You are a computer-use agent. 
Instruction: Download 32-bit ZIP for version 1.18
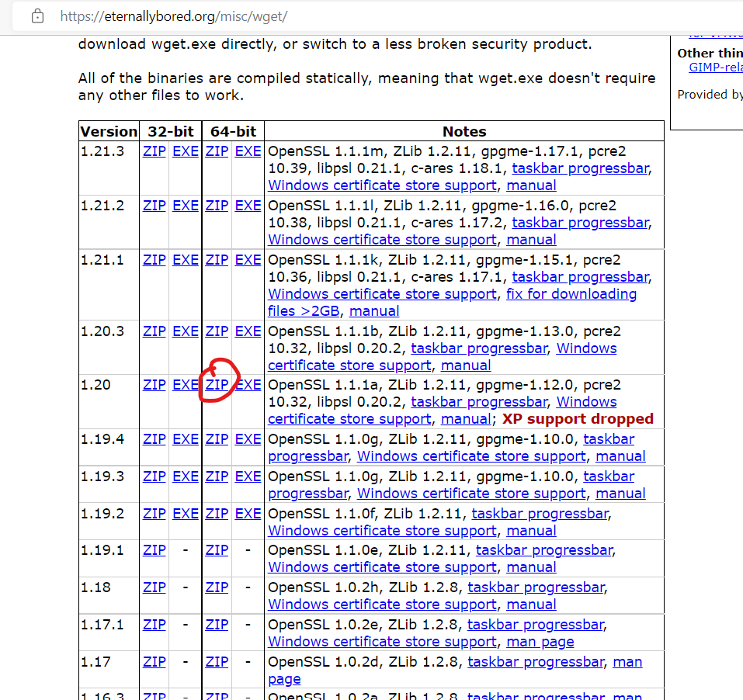pyautogui.click(x=155, y=587)
